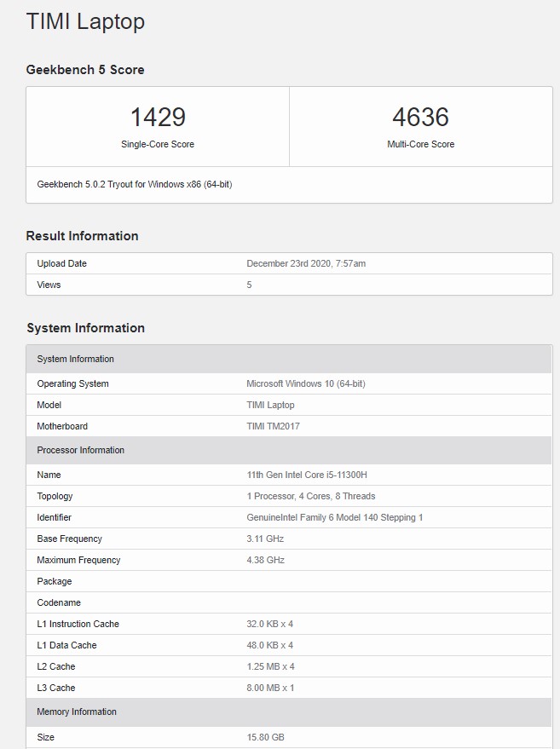The width and height of the screenshot is (560, 749).
Task: Click the Memory Information section header
Action: [77, 712]
